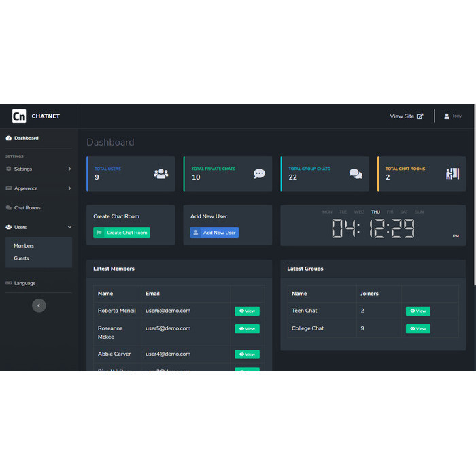Viewport: 476px width, 476px height.
Task: View Roseanna Mckee member
Action: point(247,328)
